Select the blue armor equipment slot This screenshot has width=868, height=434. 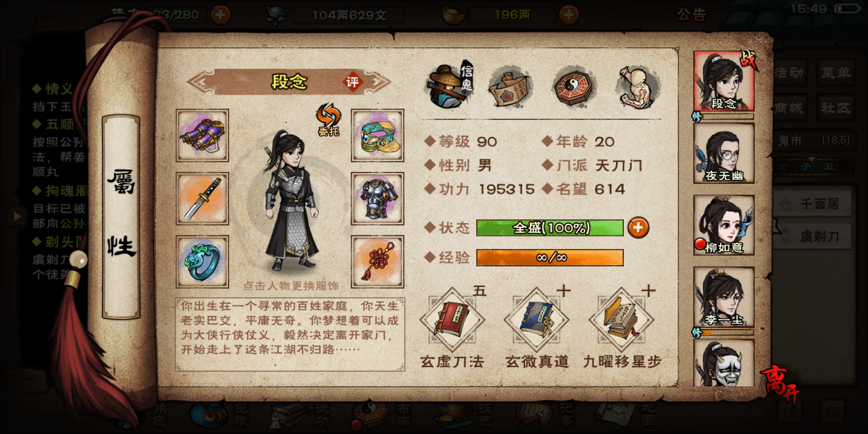tap(377, 199)
